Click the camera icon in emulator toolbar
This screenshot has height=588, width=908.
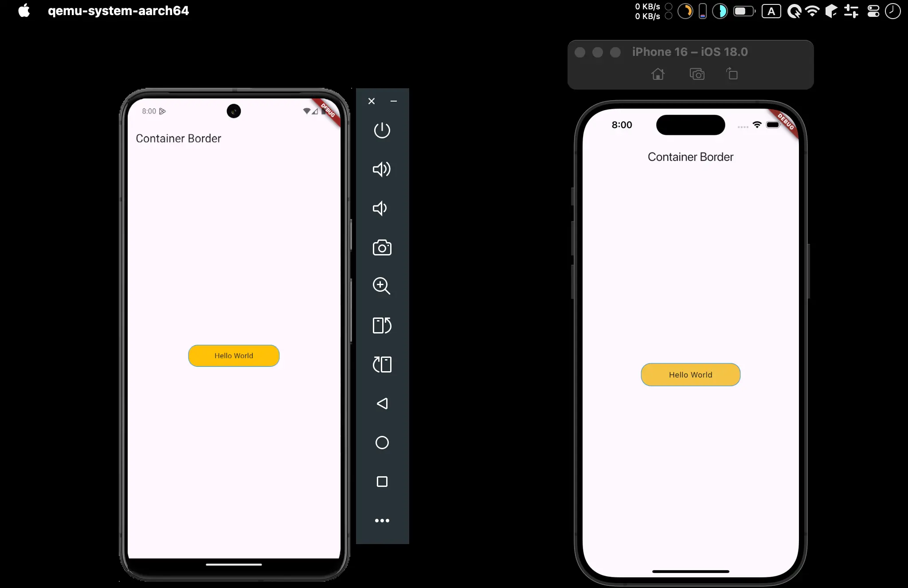pyautogui.click(x=382, y=246)
